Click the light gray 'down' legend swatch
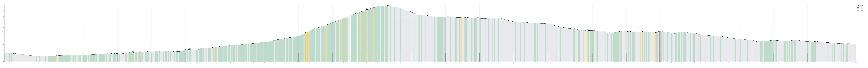 pos(859,10)
